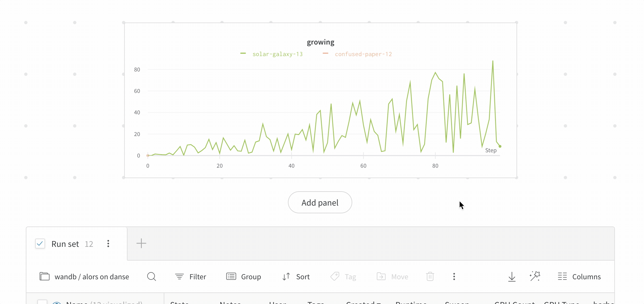Image resolution: width=644 pixels, height=304 pixels.
Task: Click the Sort arrows icon
Action: pos(286,277)
